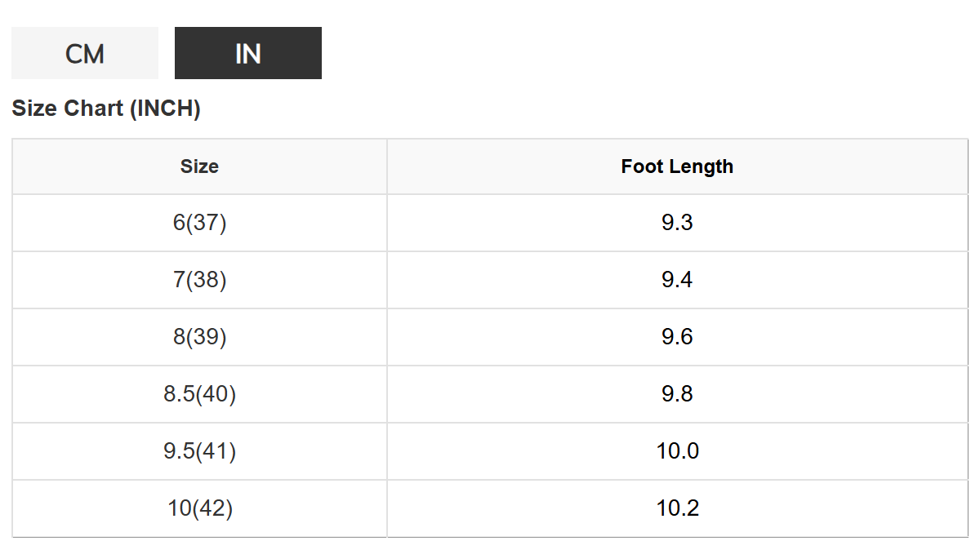Viewport: 980px width, 550px height.
Task: Select the 9.4 foot length value
Action: [x=677, y=280]
